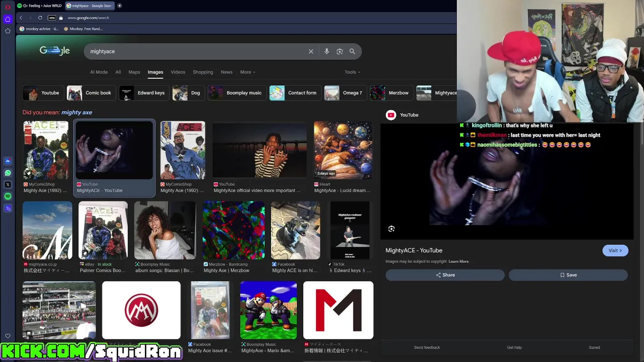Open the monkey achrive bookmark
The width and height of the screenshot is (644, 362).
coord(39,29)
